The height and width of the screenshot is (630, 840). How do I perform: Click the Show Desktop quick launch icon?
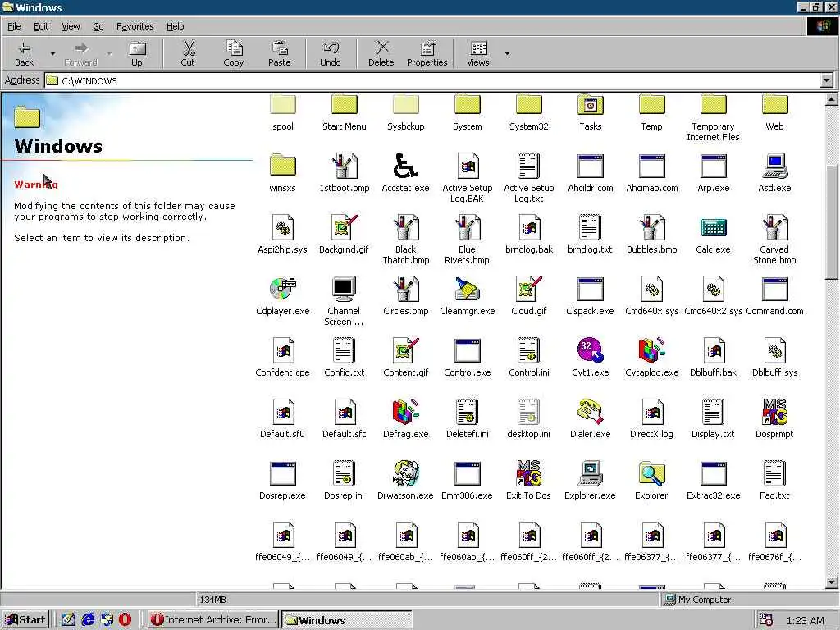click(69, 620)
